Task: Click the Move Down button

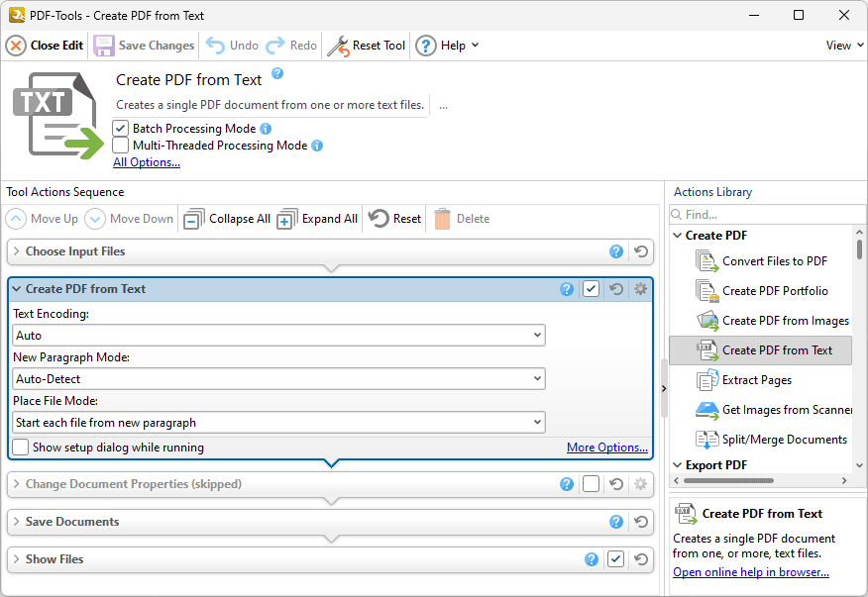Action: tap(129, 219)
